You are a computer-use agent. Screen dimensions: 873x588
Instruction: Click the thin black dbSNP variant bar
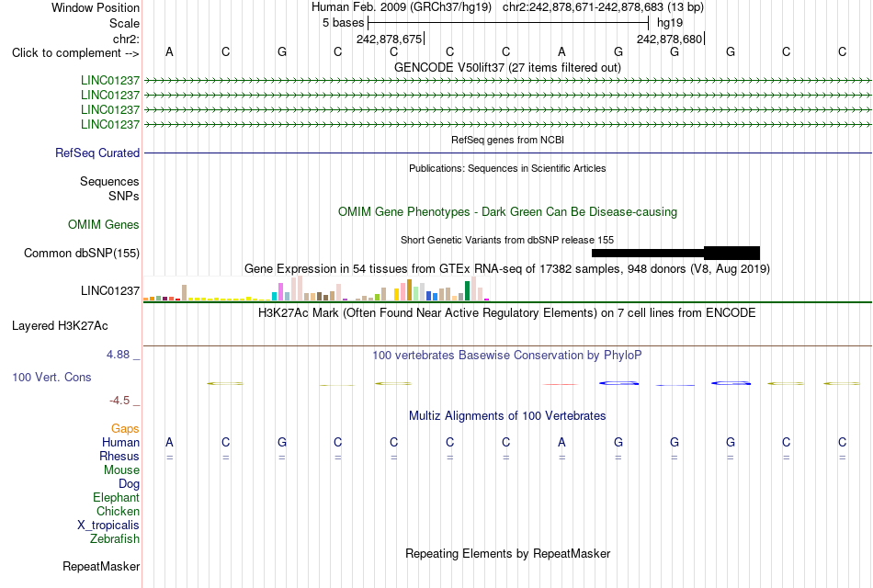click(x=648, y=253)
